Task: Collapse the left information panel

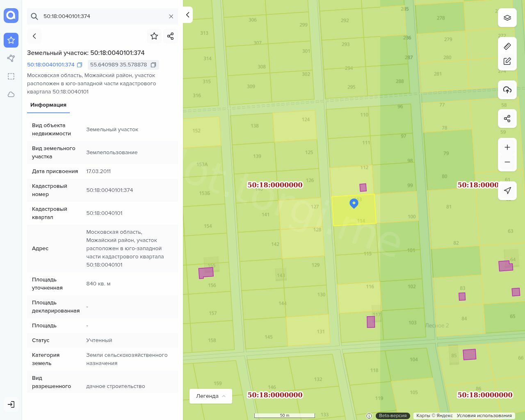Action: 187,15
